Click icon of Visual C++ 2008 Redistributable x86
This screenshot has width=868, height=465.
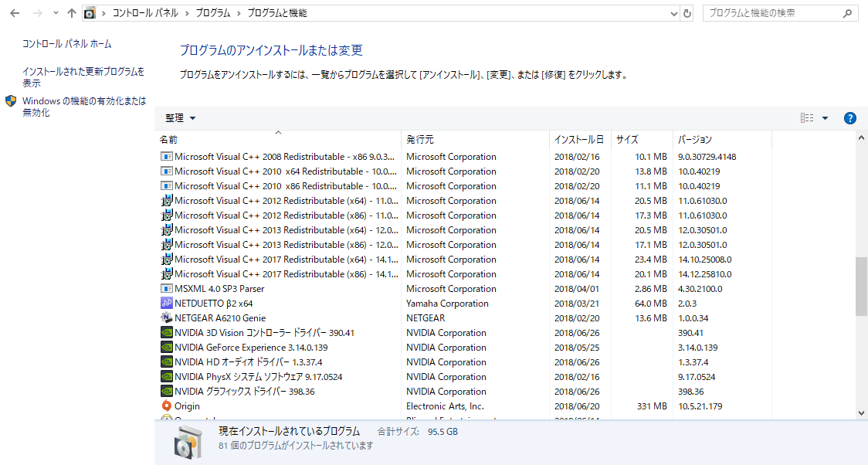(x=166, y=157)
